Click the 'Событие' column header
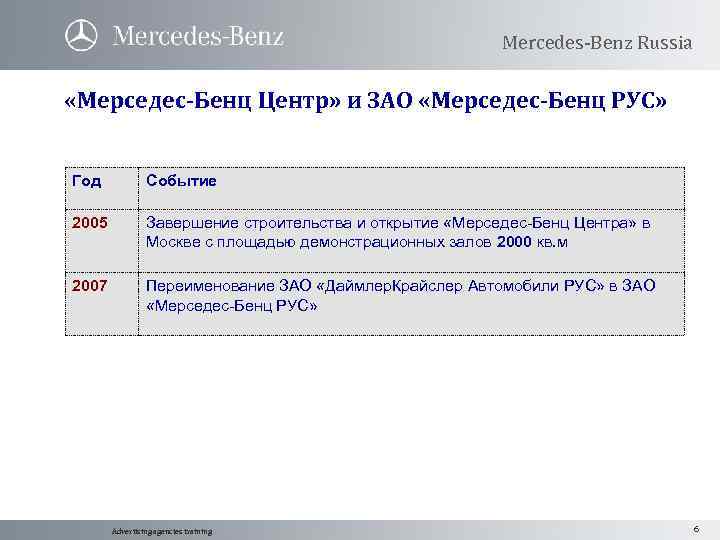720x540 pixels. pos(181,180)
